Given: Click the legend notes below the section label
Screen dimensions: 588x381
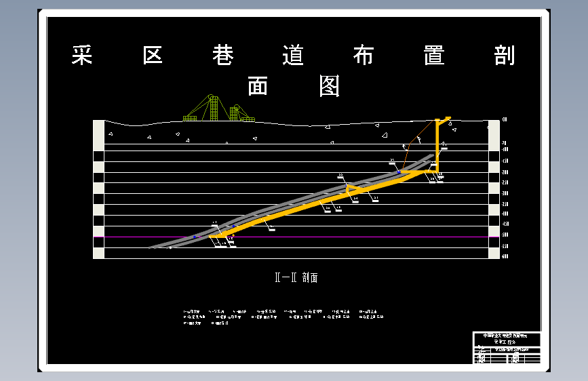Looking at the screenshot, I should [283, 317].
